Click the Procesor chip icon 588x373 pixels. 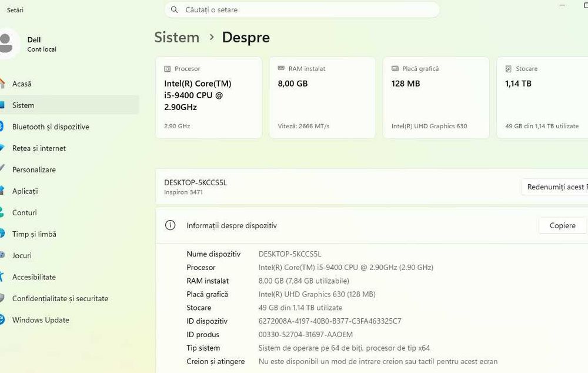click(x=167, y=69)
